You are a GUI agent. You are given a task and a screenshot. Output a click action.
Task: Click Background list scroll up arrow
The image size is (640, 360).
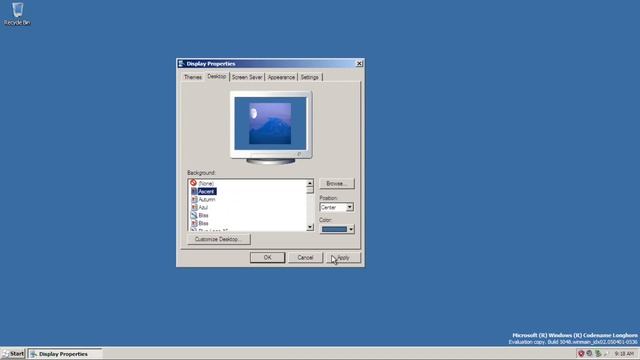click(x=310, y=183)
